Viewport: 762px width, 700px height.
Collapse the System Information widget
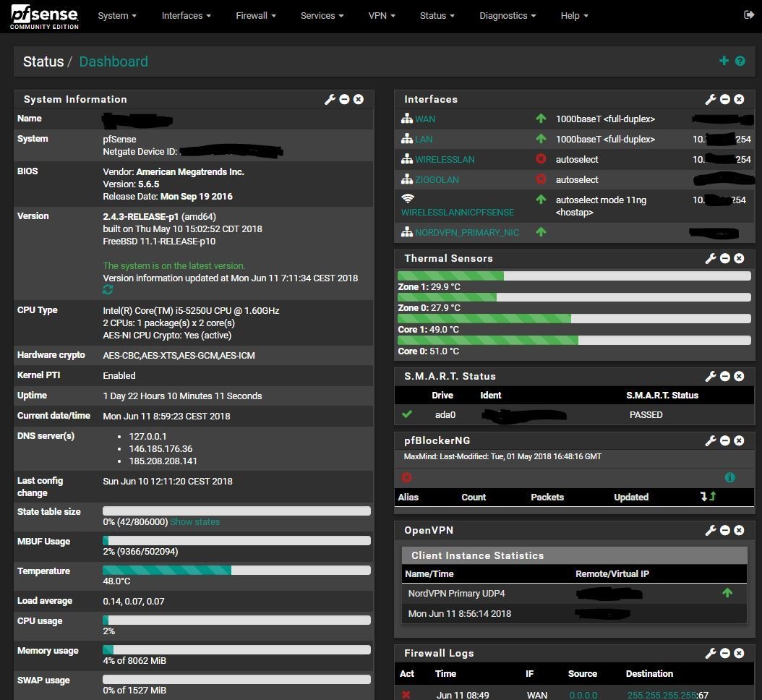(x=344, y=99)
